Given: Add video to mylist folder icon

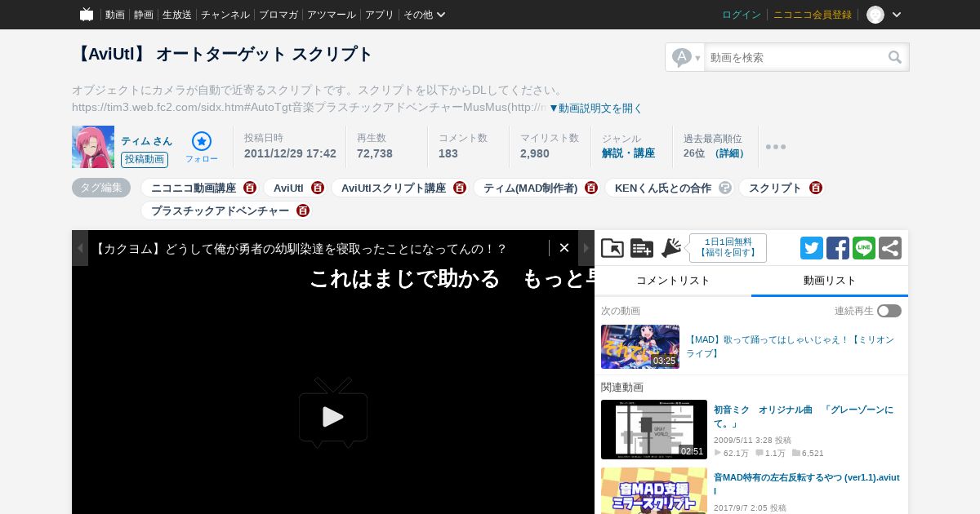Looking at the screenshot, I should click(612, 248).
